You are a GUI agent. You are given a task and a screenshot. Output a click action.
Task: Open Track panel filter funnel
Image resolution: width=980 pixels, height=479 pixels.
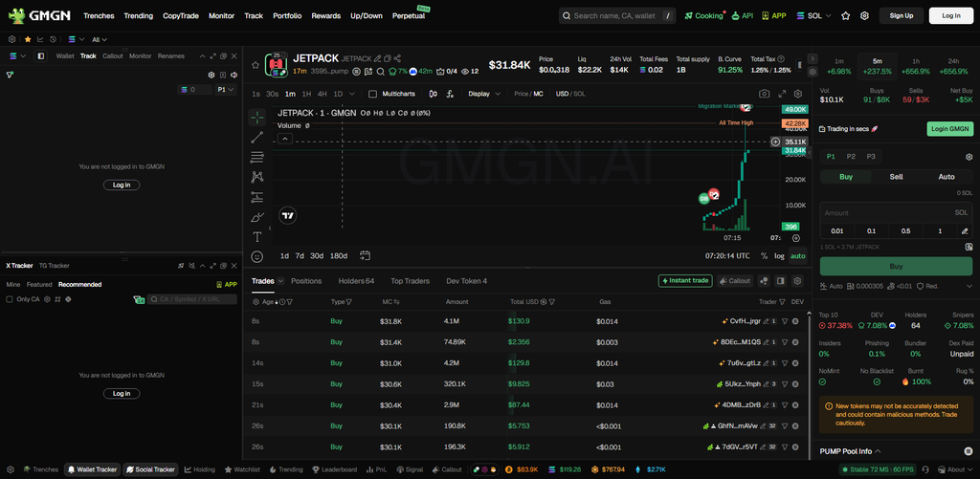point(10,75)
